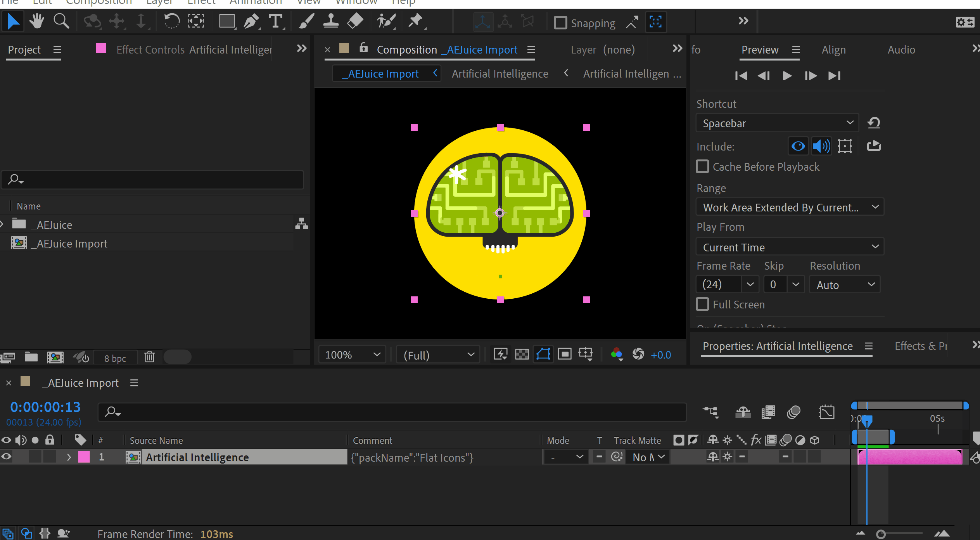This screenshot has width=980, height=540.
Task: Select the Roto Brush tool
Action: point(386,21)
